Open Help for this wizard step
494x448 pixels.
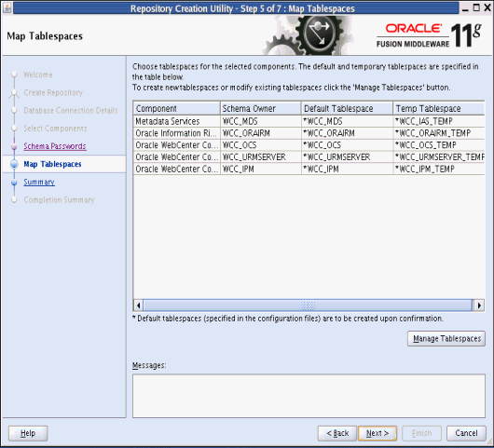[x=28, y=433]
